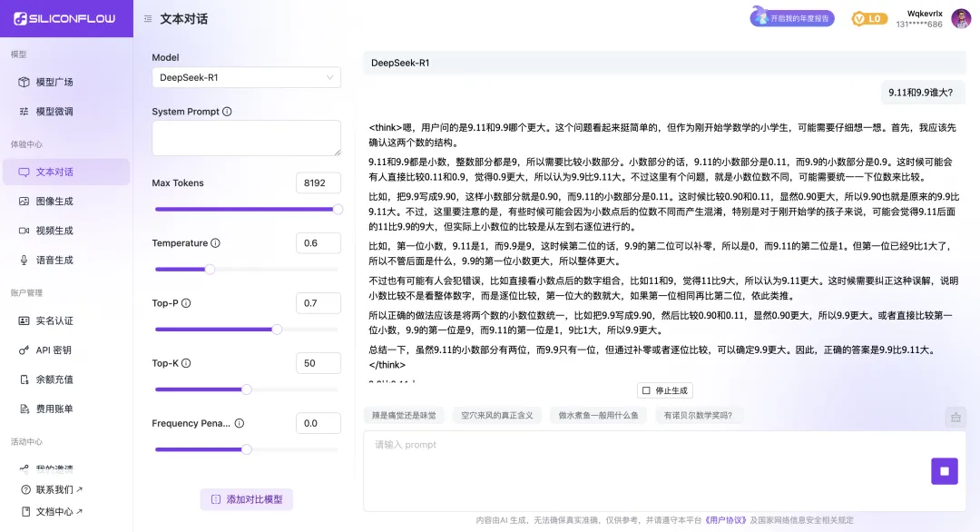Open the Model dropdown DeepSeek-R1
This screenshot has height=532, width=980.
246,77
